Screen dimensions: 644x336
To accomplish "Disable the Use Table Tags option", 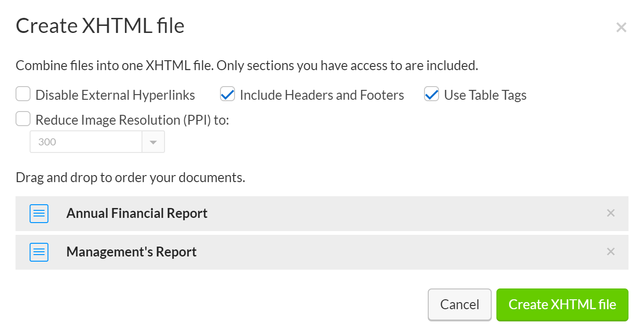I will (431, 94).
